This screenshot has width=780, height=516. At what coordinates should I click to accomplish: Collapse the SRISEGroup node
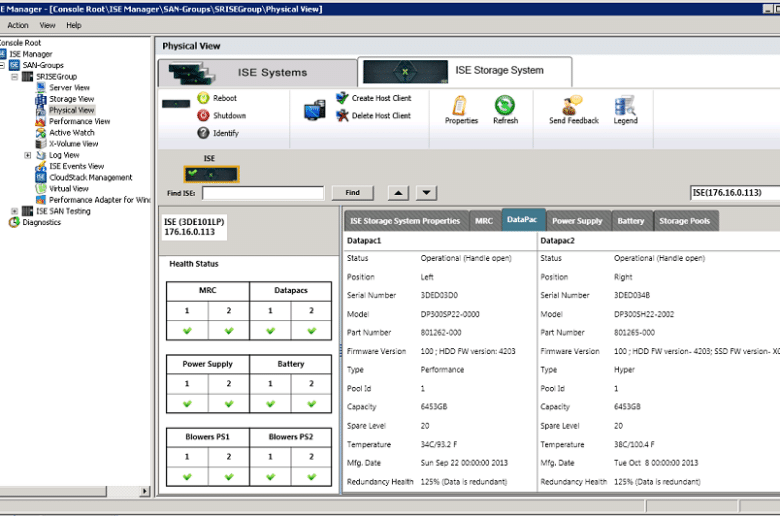(x=14, y=77)
